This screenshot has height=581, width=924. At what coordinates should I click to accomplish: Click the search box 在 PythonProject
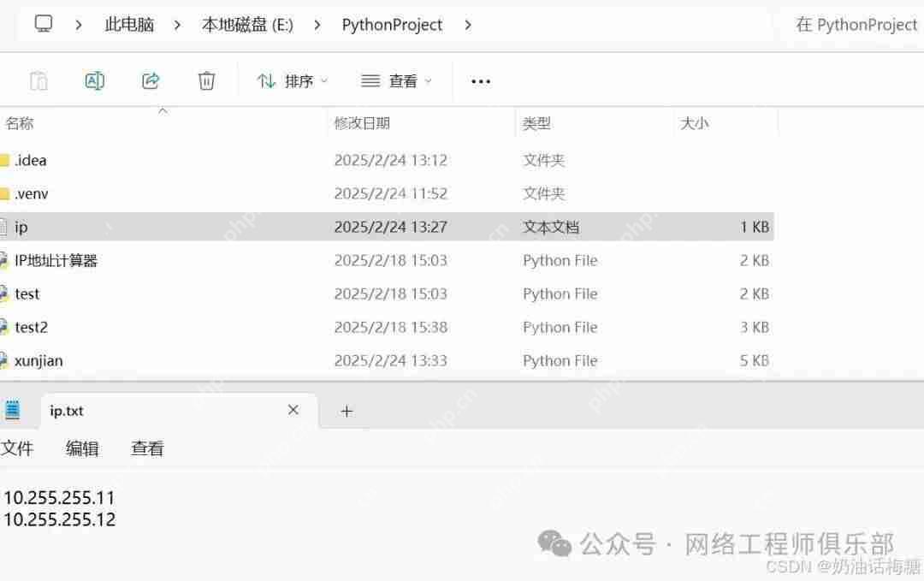856,25
